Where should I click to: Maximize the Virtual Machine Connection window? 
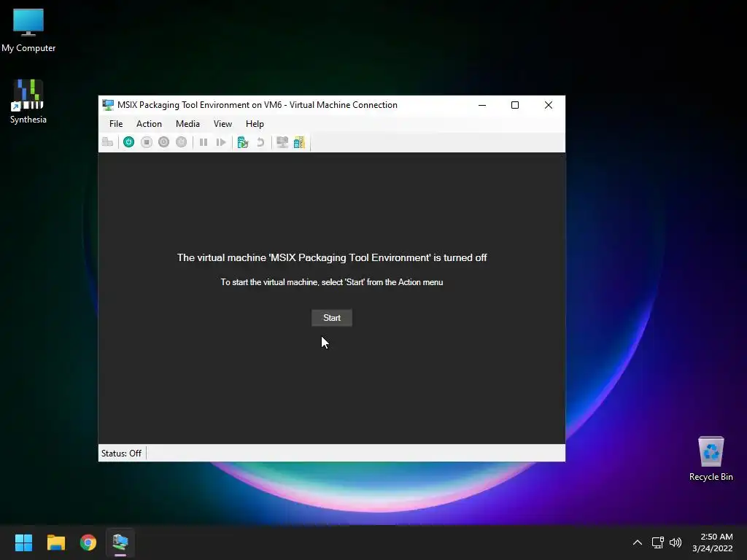[515, 105]
